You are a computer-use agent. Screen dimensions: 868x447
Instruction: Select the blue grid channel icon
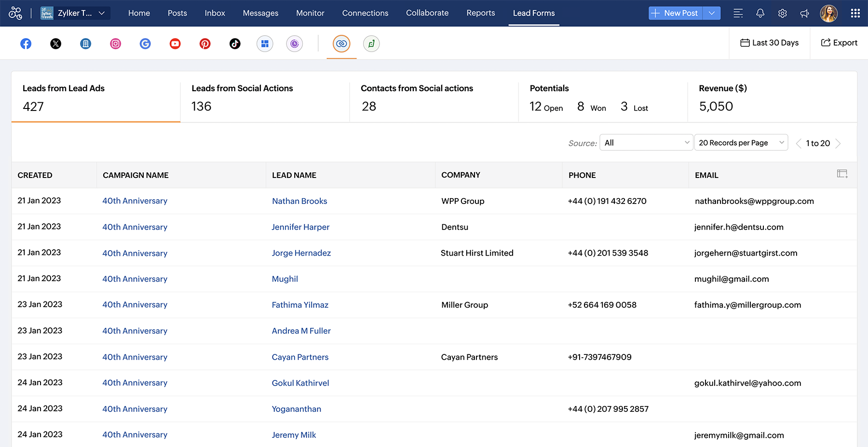265,44
